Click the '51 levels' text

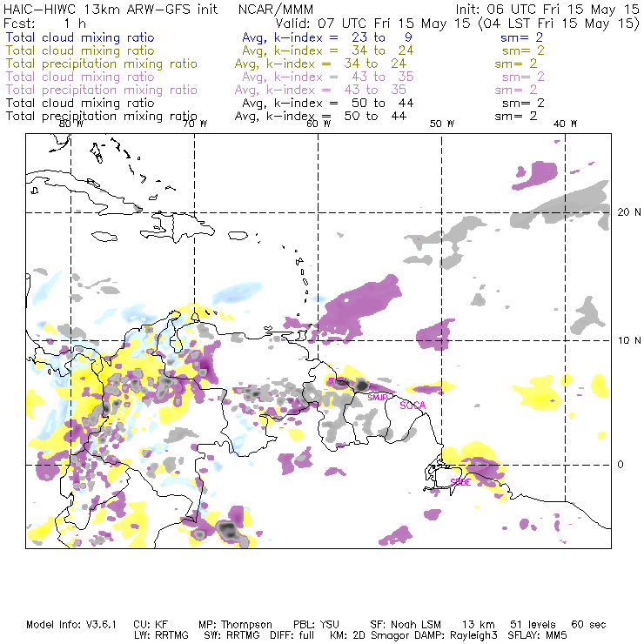pos(533,625)
